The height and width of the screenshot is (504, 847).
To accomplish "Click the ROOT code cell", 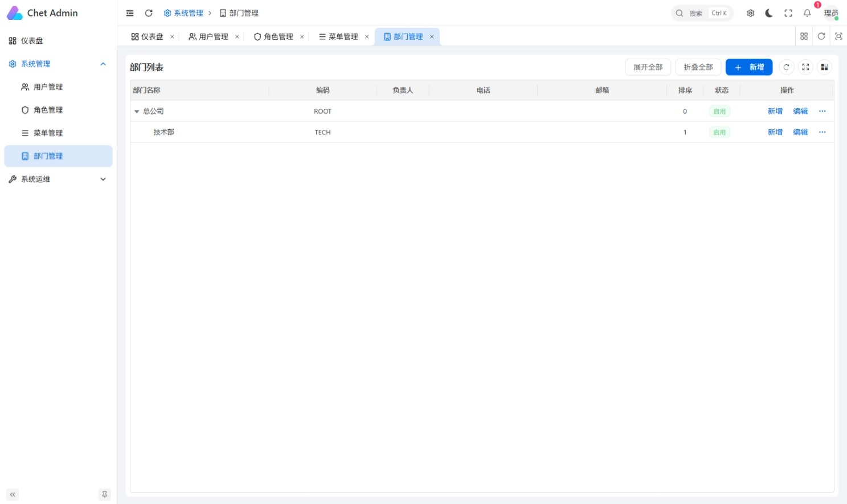I will coord(323,112).
